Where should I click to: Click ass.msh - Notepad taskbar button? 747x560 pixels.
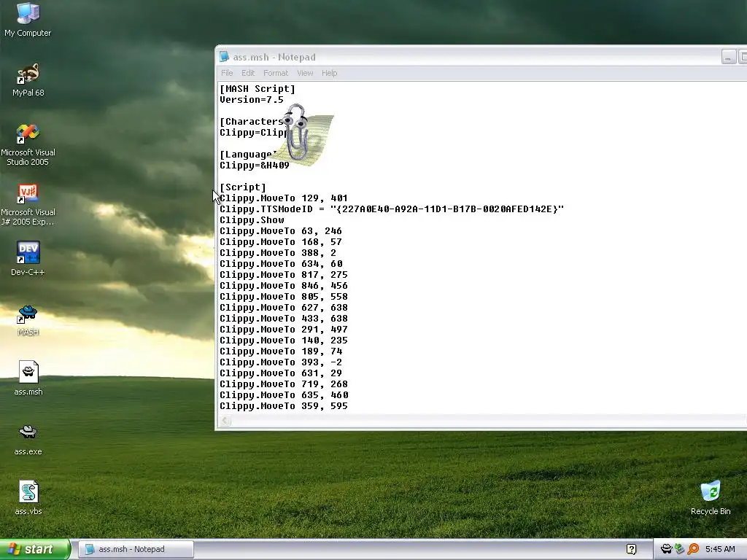pyautogui.click(x=136, y=549)
